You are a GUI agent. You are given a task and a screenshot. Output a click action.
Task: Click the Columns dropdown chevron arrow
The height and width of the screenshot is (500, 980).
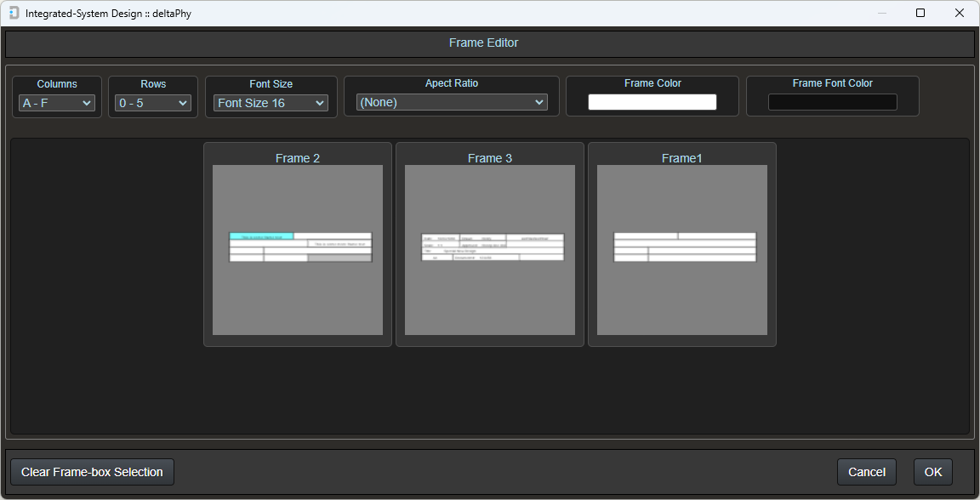pos(88,101)
